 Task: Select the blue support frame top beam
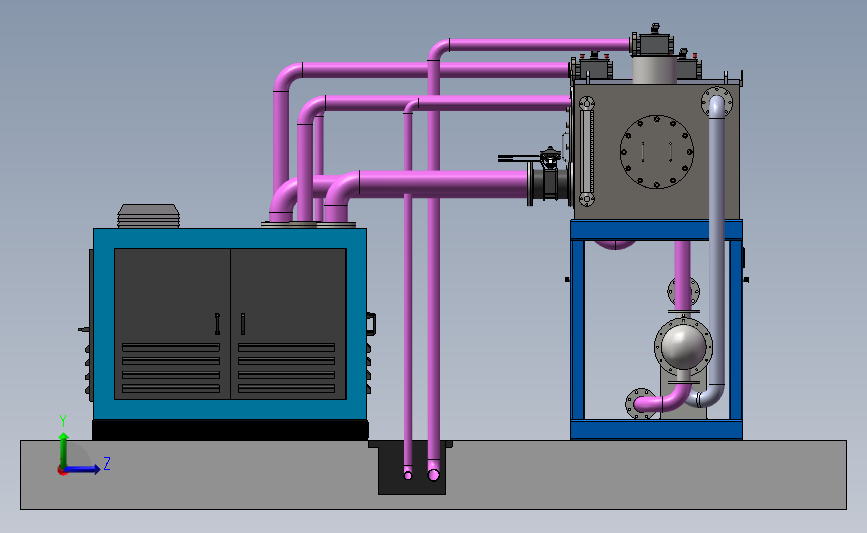(x=656, y=230)
